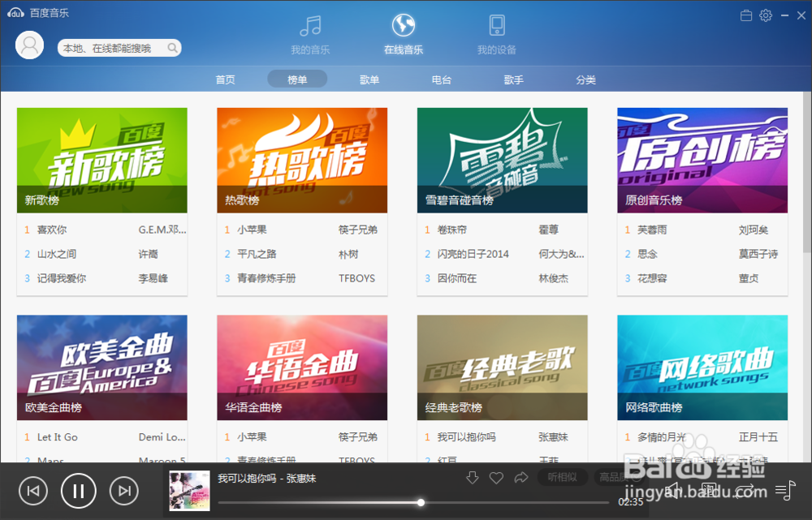Click the now playing title 我可以抱你吗 - 张惠妹

click(x=266, y=478)
